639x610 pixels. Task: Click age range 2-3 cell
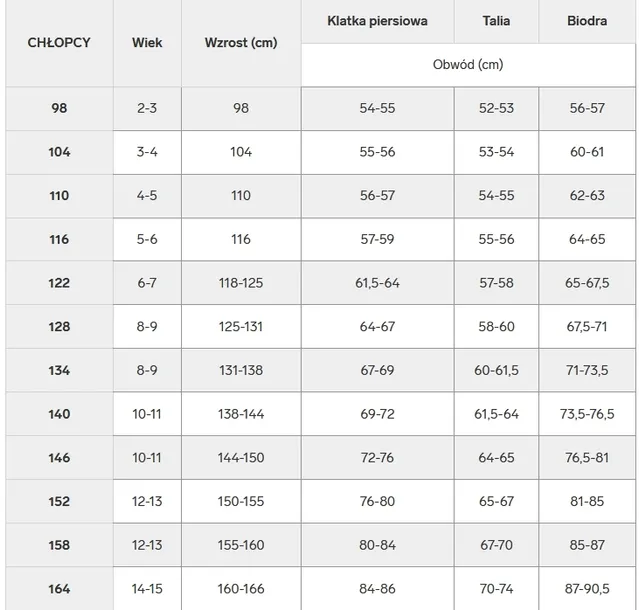coord(147,108)
